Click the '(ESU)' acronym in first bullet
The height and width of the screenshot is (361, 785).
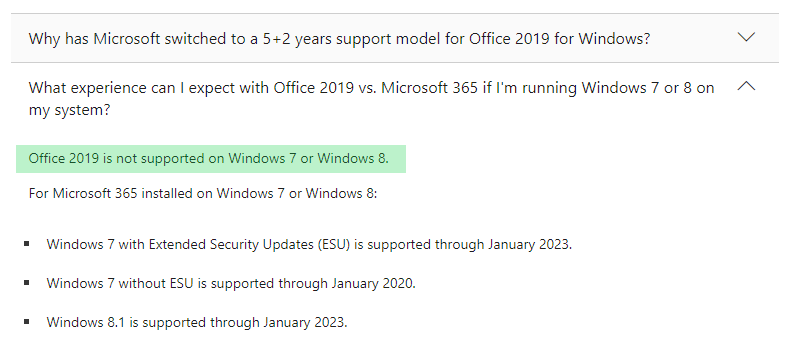[332, 244]
